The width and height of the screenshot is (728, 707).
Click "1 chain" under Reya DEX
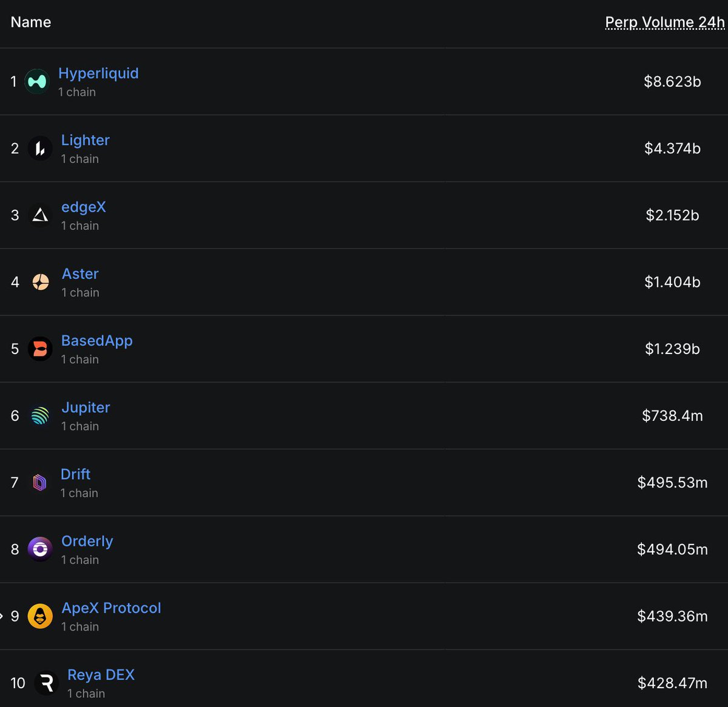point(86,694)
